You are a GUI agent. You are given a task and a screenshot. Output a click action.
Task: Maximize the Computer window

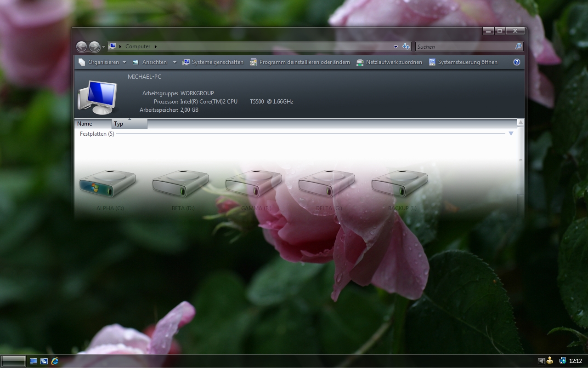pyautogui.click(x=500, y=31)
